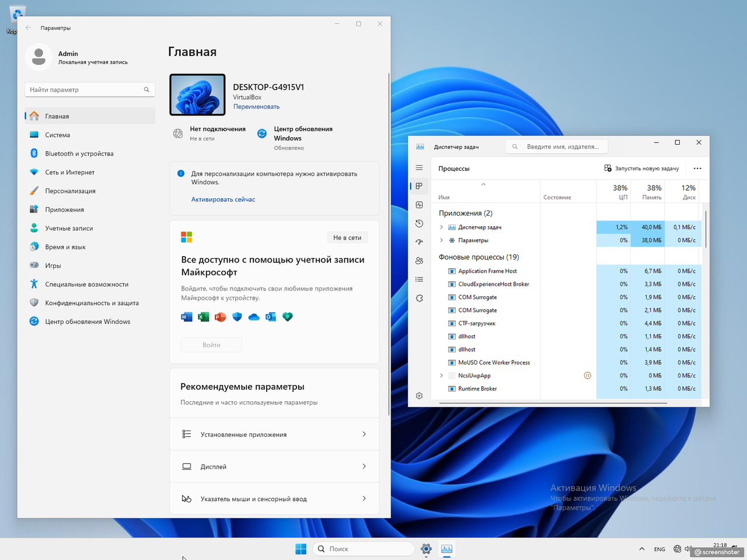Open Центр обновления Windows status tile
The width and height of the screenshot is (747, 560).
coord(296,138)
